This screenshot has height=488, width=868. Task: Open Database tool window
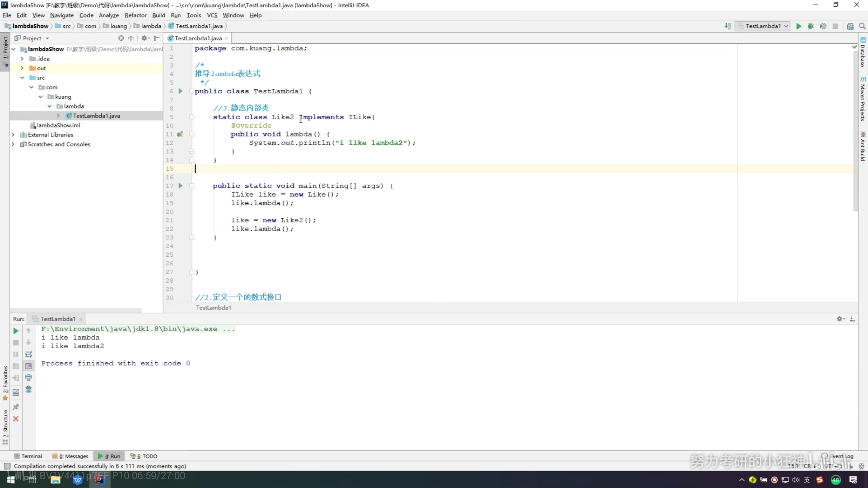click(862, 53)
